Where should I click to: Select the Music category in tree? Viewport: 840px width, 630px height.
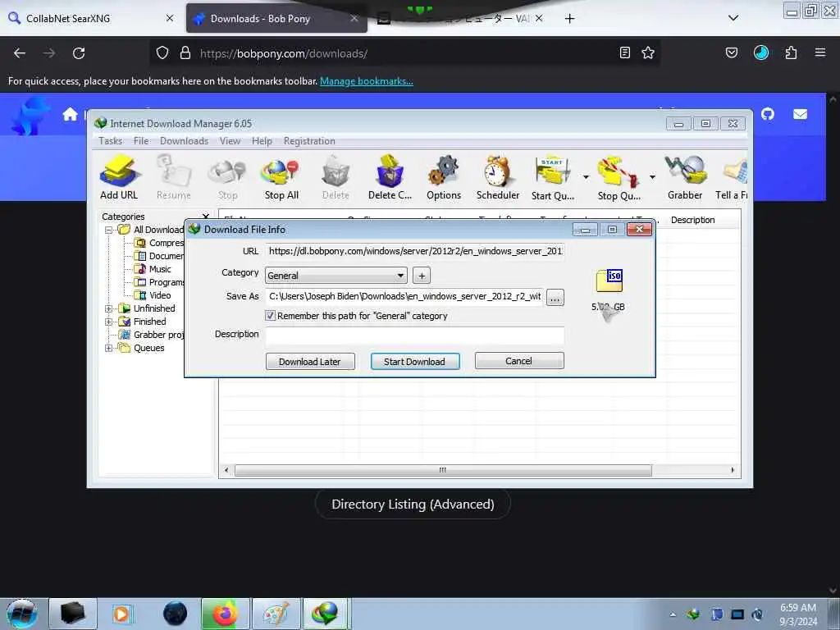coord(153,269)
